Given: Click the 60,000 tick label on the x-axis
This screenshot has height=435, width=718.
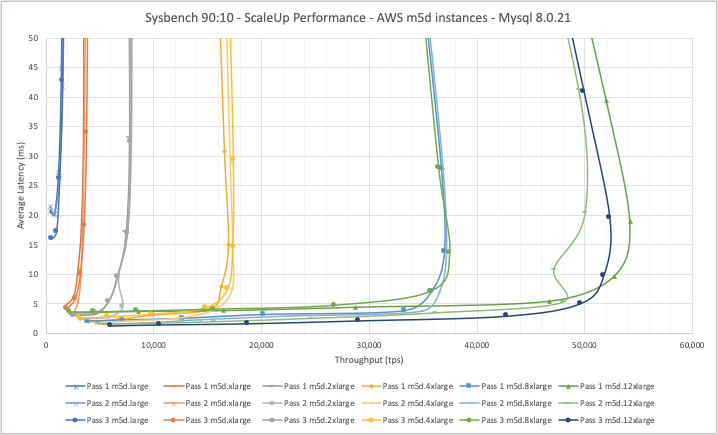Looking at the screenshot, I should pyautogui.click(x=691, y=344).
